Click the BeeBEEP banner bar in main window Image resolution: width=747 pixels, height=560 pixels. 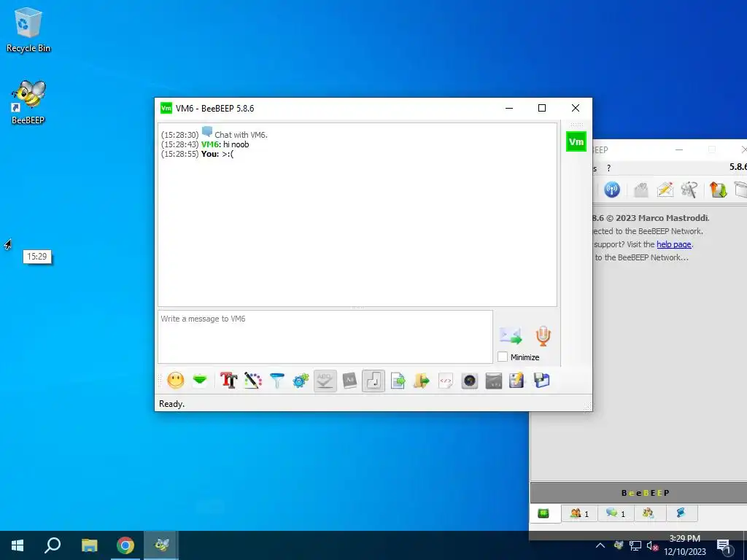click(639, 493)
